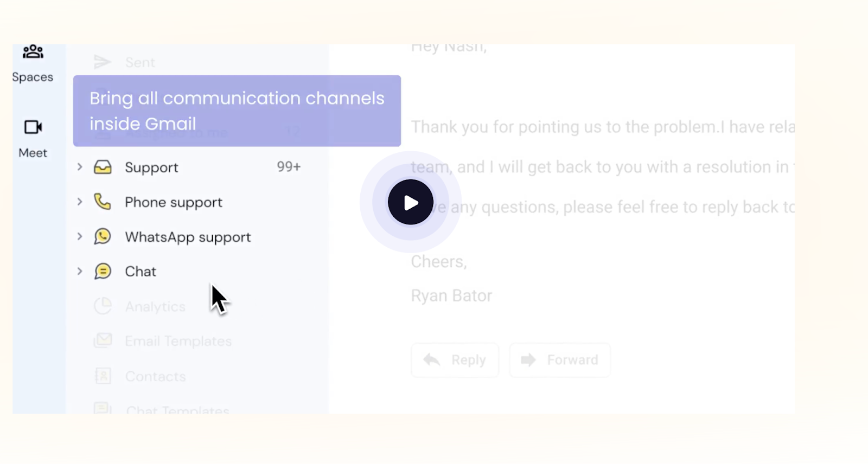
Task: Click the Chat bubble icon
Action: 103,271
